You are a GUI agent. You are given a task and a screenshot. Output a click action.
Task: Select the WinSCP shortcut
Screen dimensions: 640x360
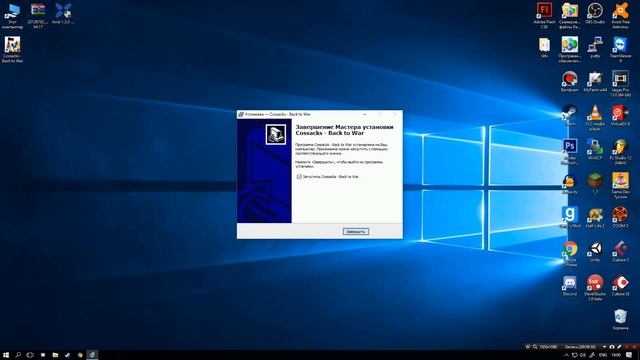click(x=595, y=149)
